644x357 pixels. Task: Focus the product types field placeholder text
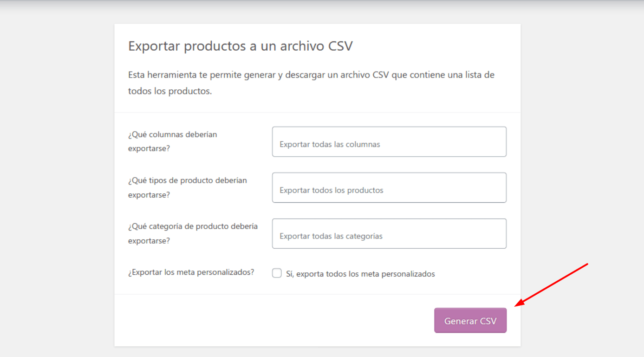tap(332, 190)
